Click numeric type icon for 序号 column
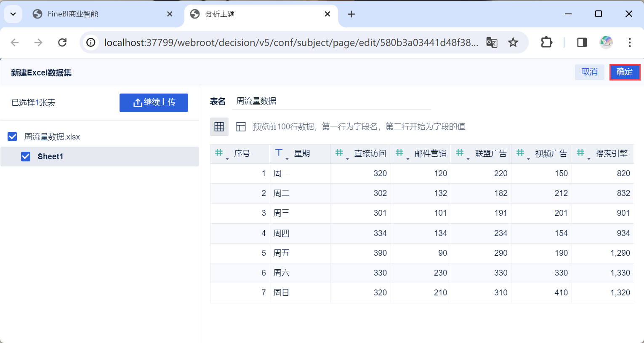 pos(219,153)
